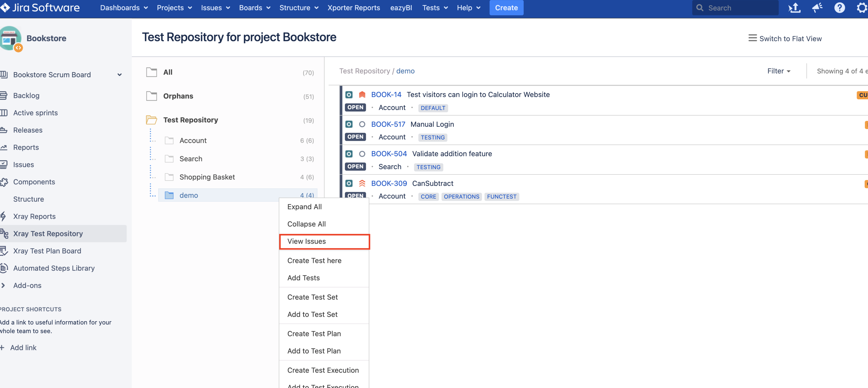Open the help question mark icon
The image size is (868, 388).
[839, 7]
